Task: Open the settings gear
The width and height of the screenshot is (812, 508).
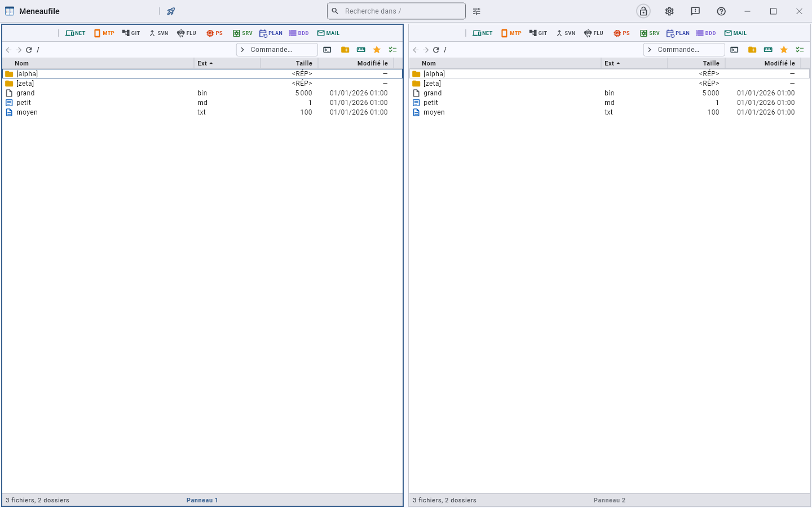Action: (x=669, y=11)
